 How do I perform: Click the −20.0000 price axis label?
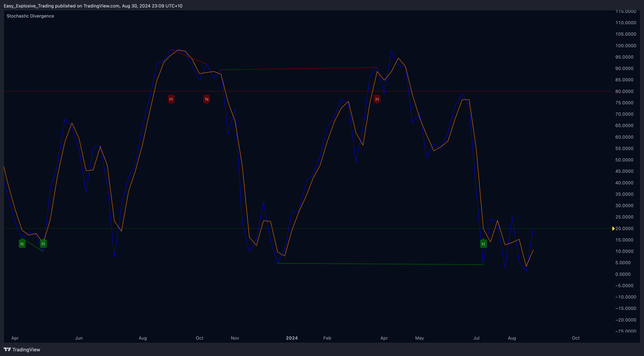(626, 320)
